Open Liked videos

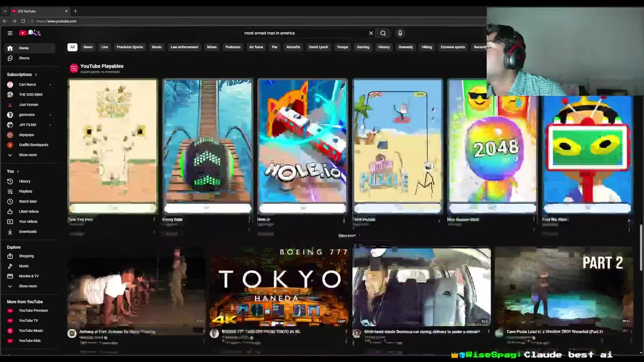click(29, 212)
